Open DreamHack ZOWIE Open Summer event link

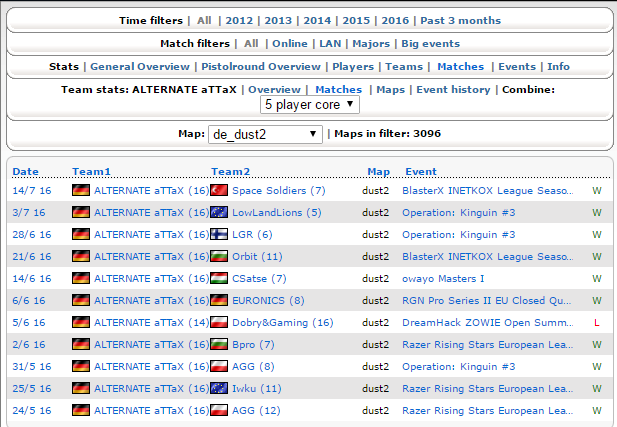487,323
